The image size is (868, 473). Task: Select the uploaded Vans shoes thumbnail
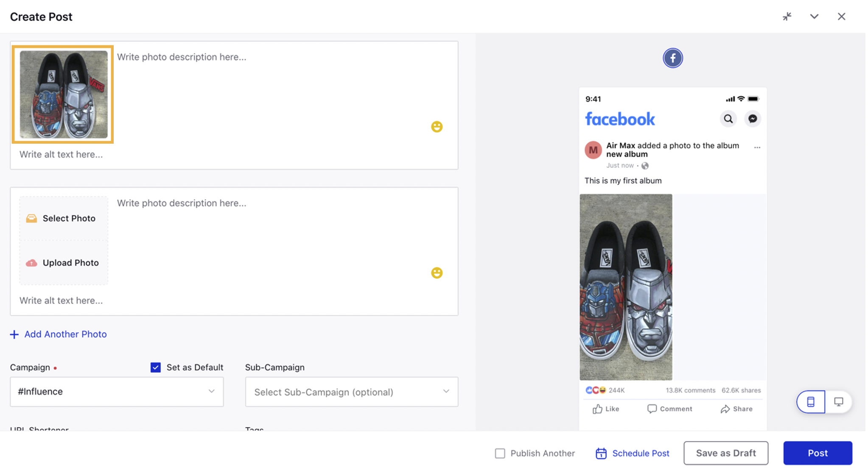(x=63, y=95)
